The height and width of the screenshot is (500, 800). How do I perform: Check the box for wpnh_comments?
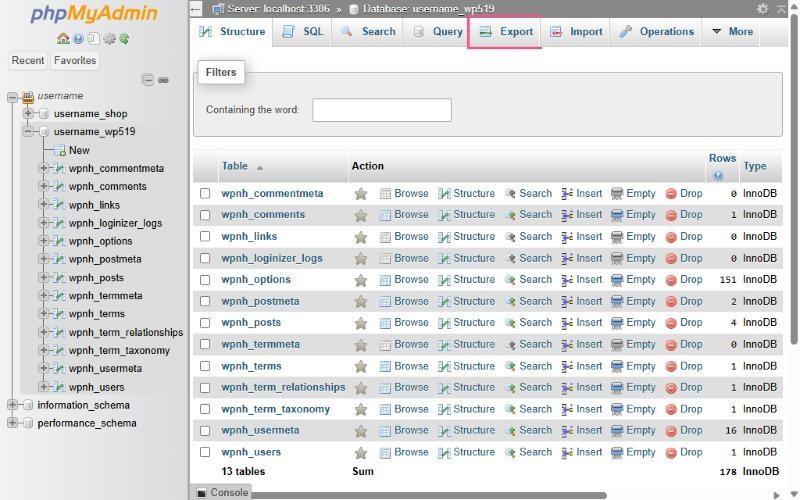click(205, 215)
